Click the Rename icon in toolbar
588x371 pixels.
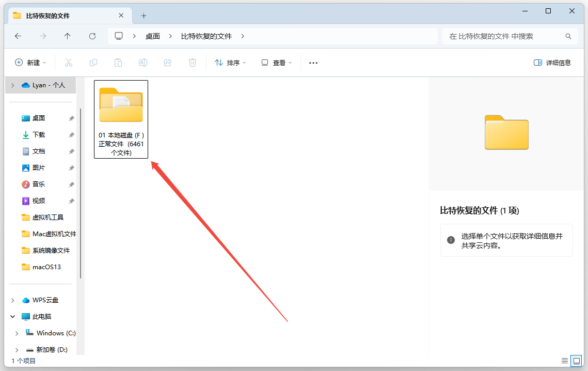click(x=143, y=63)
